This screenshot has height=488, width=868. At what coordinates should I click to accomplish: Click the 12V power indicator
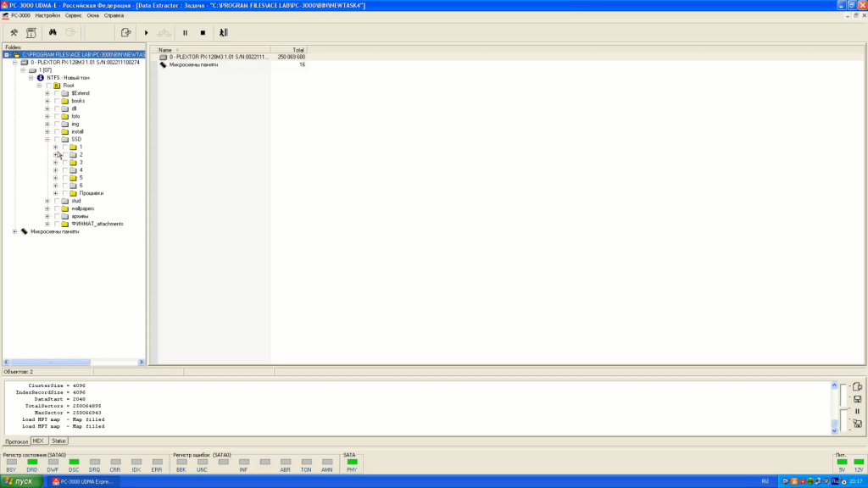[859, 462]
